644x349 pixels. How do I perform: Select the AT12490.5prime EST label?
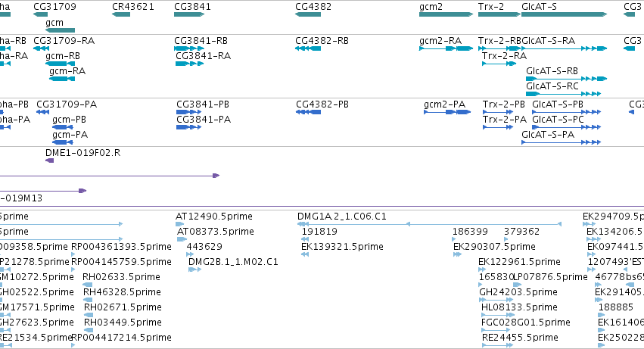tap(214, 217)
